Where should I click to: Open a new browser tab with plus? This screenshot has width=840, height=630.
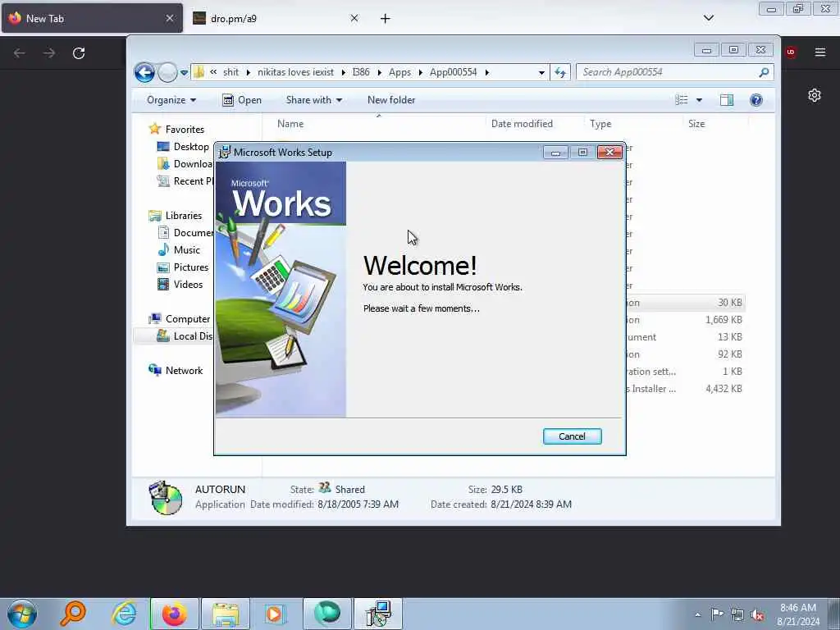point(386,19)
